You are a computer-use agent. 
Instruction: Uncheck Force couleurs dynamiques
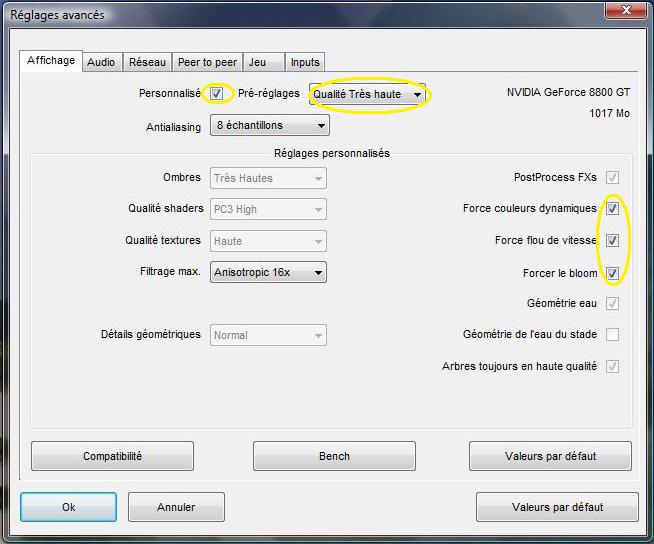tap(612, 208)
